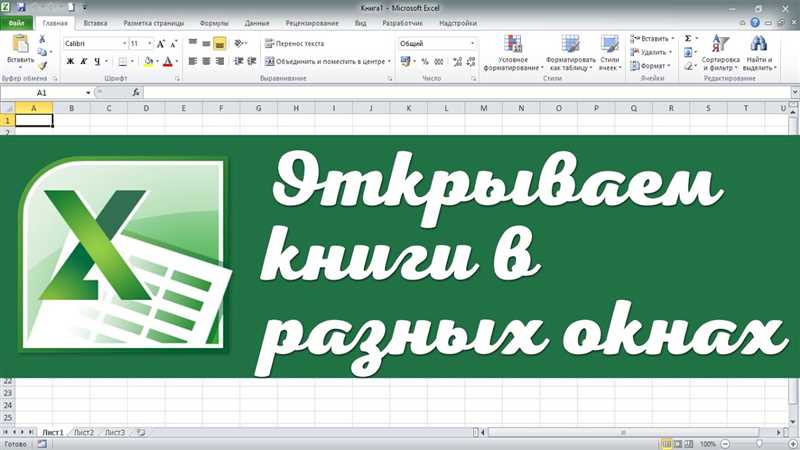Screen dimensions: 800x450
Task: Switch to the Лист2 sheet tab
Action: (x=84, y=432)
